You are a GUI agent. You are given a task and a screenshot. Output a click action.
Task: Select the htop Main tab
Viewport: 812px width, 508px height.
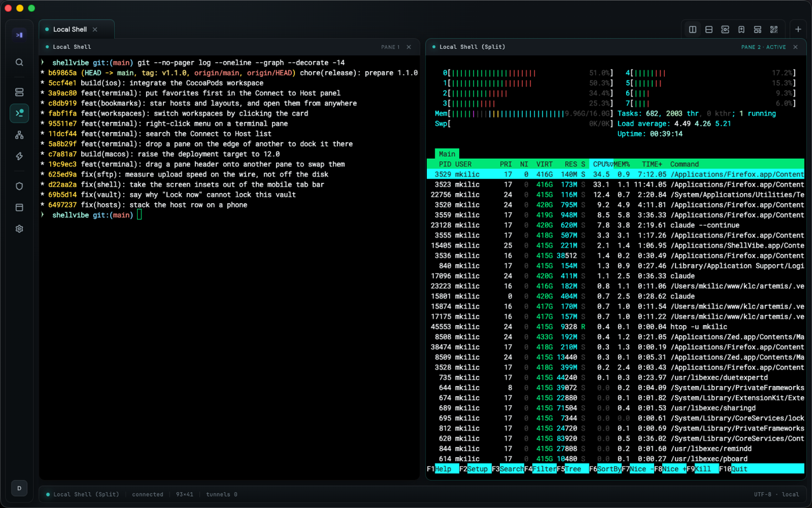click(447, 154)
